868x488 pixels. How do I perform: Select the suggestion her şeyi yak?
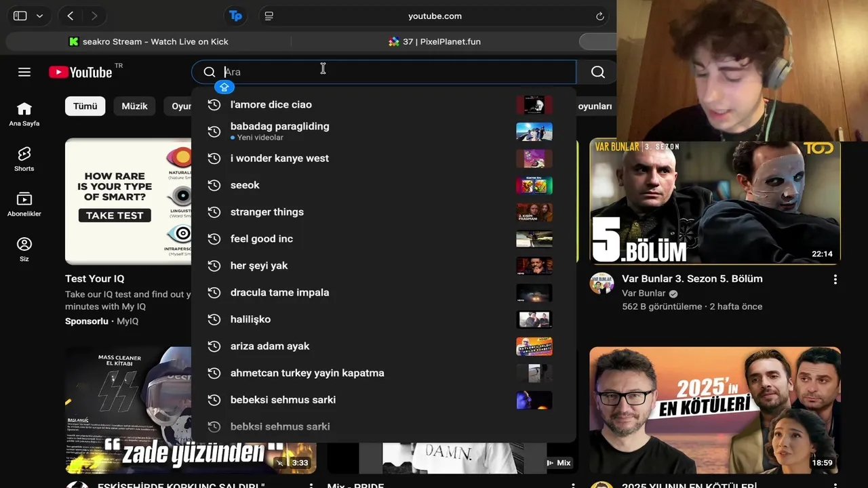coord(384,266)
